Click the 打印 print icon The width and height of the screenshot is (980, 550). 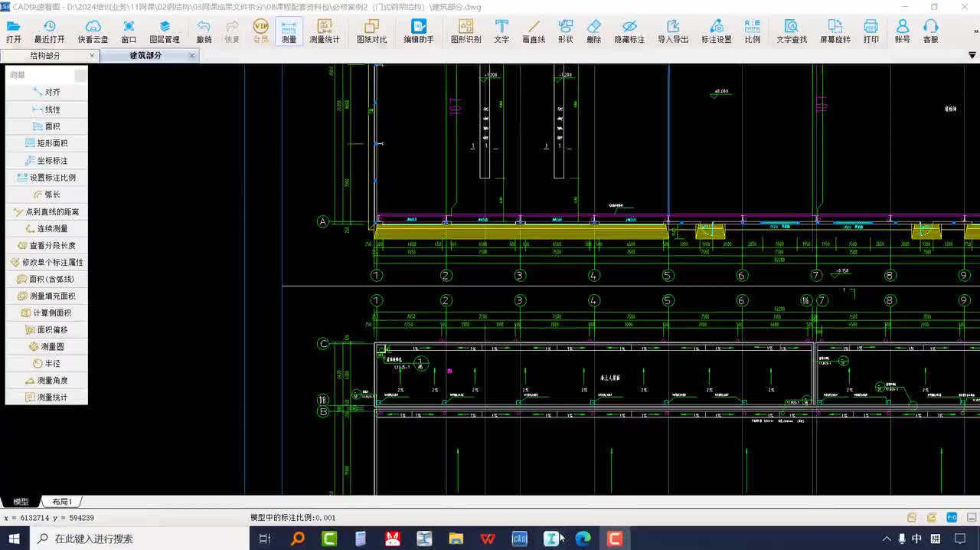(871, 31)
